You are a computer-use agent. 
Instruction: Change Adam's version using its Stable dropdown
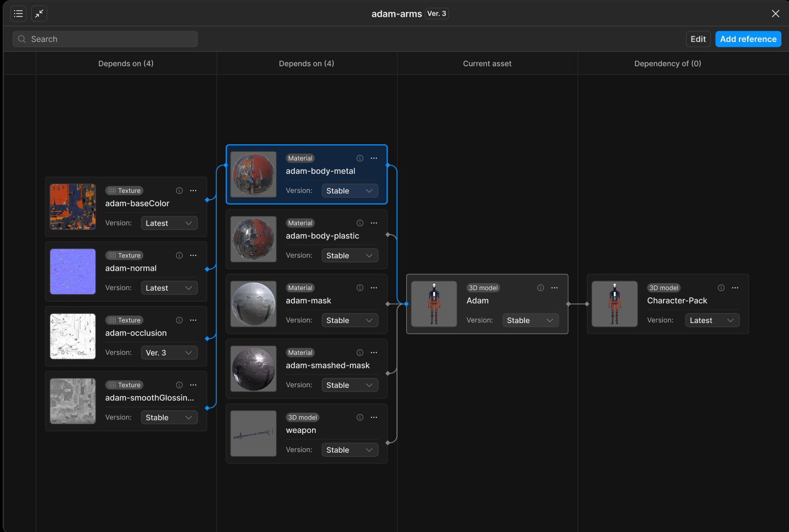(530, 320)
